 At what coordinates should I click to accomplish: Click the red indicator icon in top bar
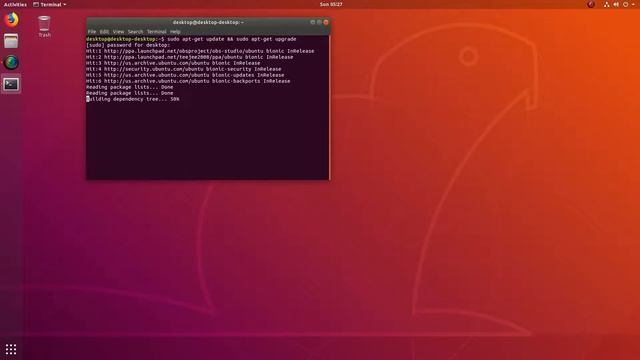(x=591, y=4)
